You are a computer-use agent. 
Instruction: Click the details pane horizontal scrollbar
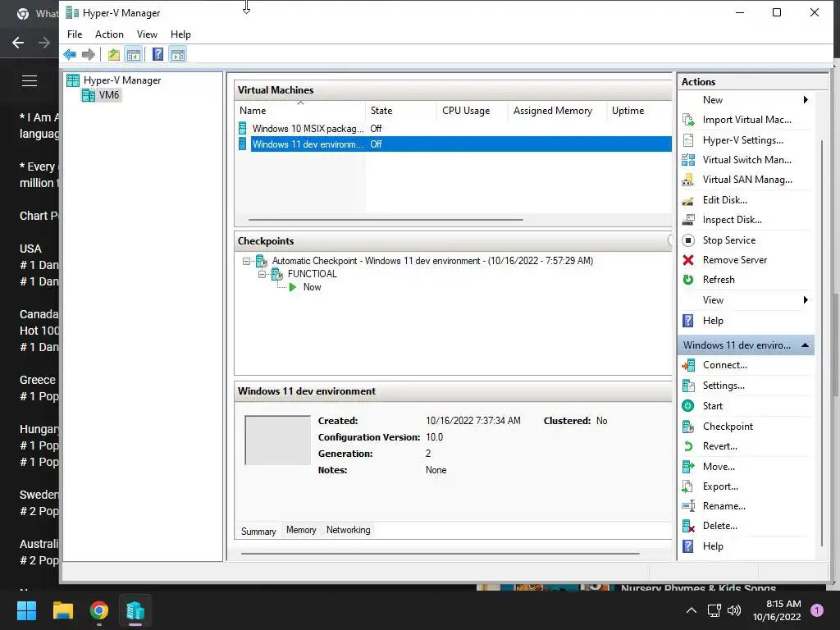[x=441, y=554]
